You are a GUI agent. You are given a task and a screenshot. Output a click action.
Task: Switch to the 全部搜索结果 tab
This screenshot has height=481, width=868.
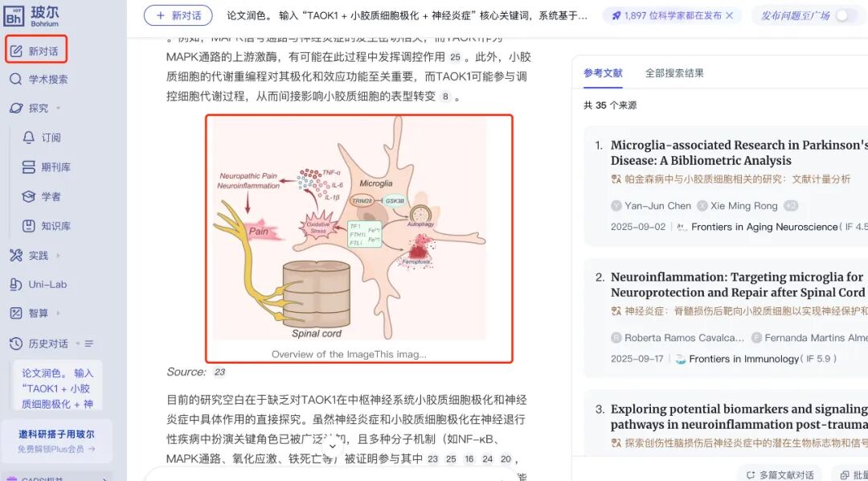pos(674,72)
